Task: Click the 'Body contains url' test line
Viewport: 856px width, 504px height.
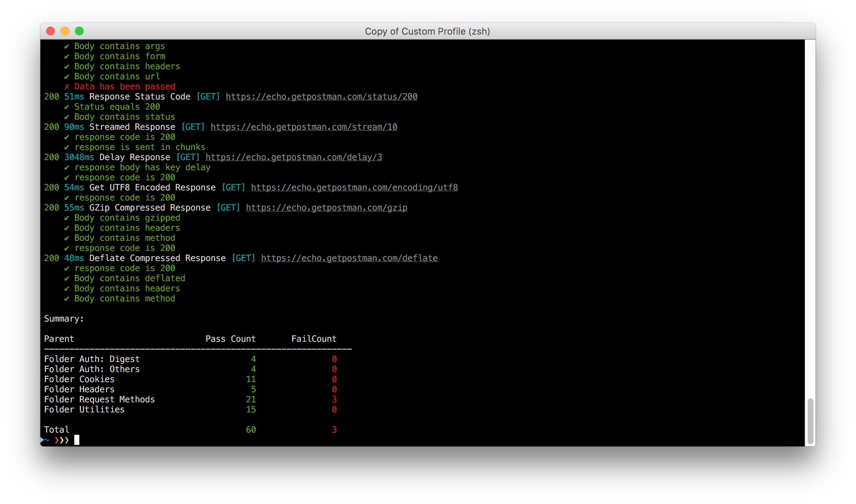Action: tap(112, 76)
